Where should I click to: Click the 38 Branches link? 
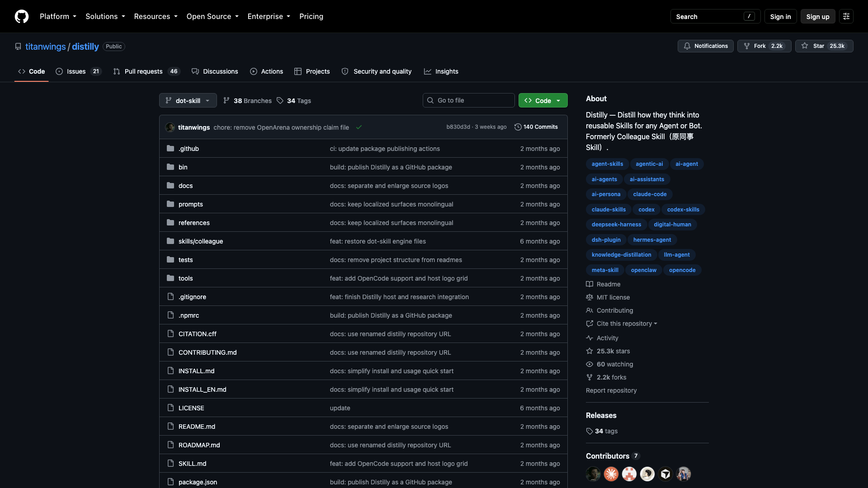click(x=248, y=101)
